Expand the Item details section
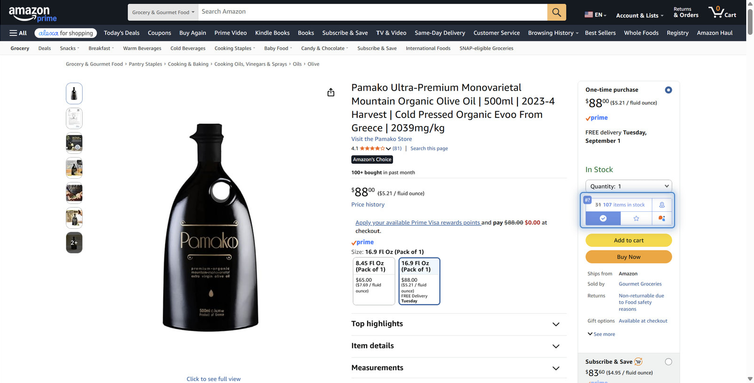Screen dimensions: 754x383 (458, 346)
